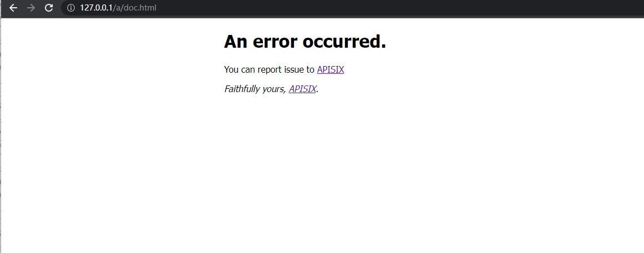The image size is (644, 253).
Task: Click the word "You" starting the paragraph
Action: [231, 70]
